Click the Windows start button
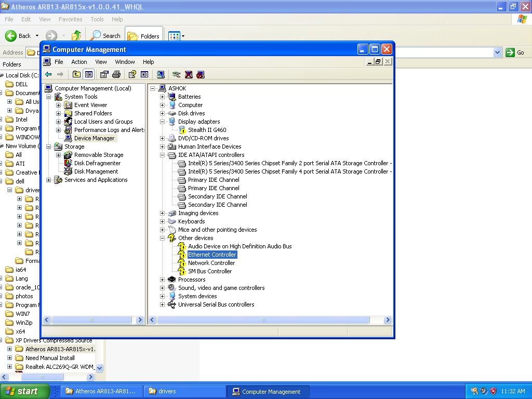Viewport: 532px width, 399px height. [24, 391]
